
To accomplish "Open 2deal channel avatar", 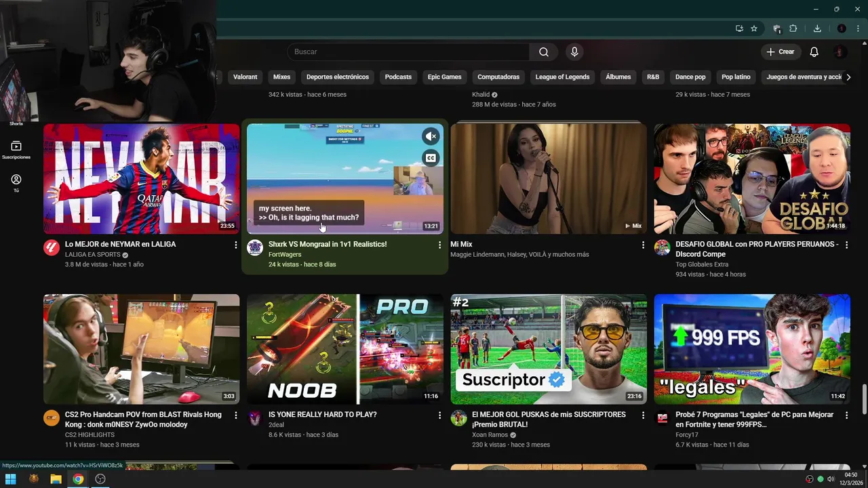I will click(x=255, y=418).
